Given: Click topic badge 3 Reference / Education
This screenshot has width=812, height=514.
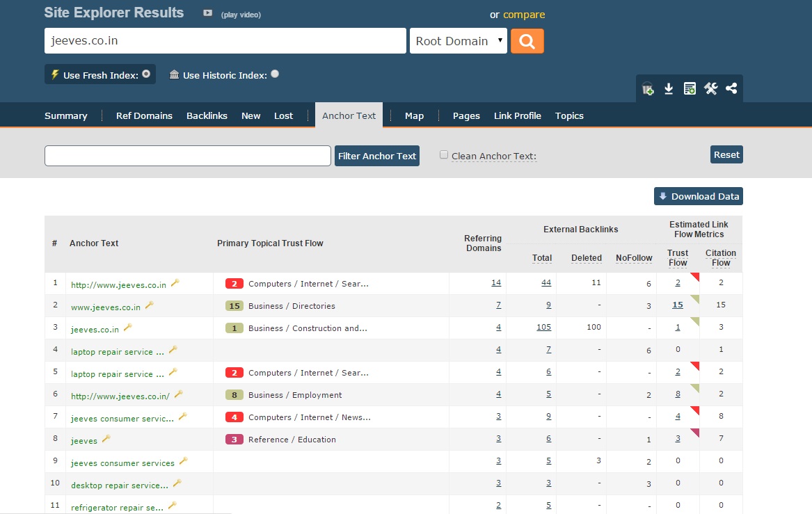Looking at the screenshot, I should tap(234, 440).
